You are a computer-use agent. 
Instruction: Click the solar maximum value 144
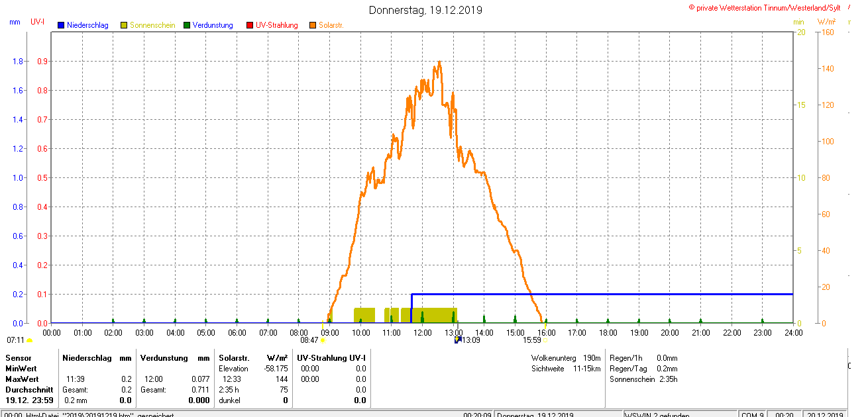[x=282, y=379]
